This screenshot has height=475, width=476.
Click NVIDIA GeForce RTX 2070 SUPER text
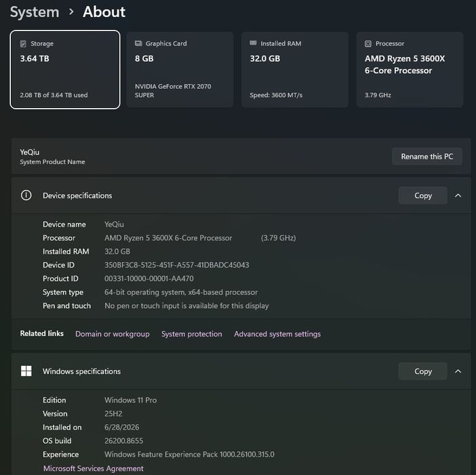173,90
